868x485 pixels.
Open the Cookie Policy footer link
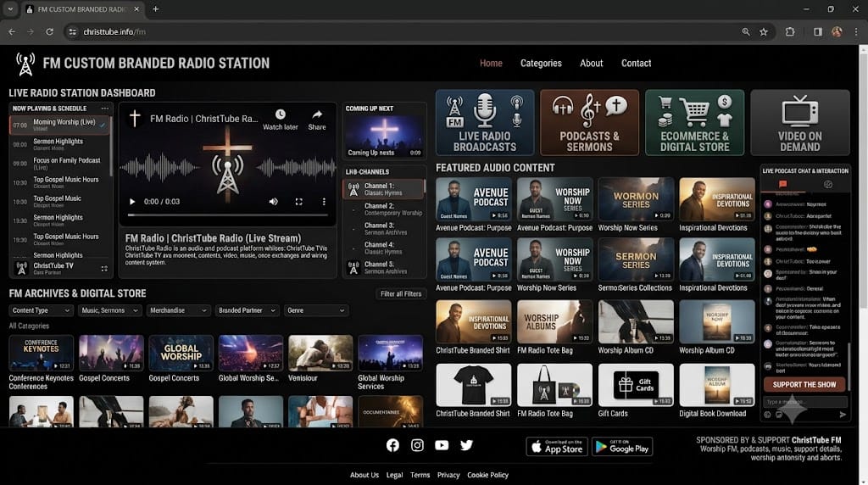point(487,475)
